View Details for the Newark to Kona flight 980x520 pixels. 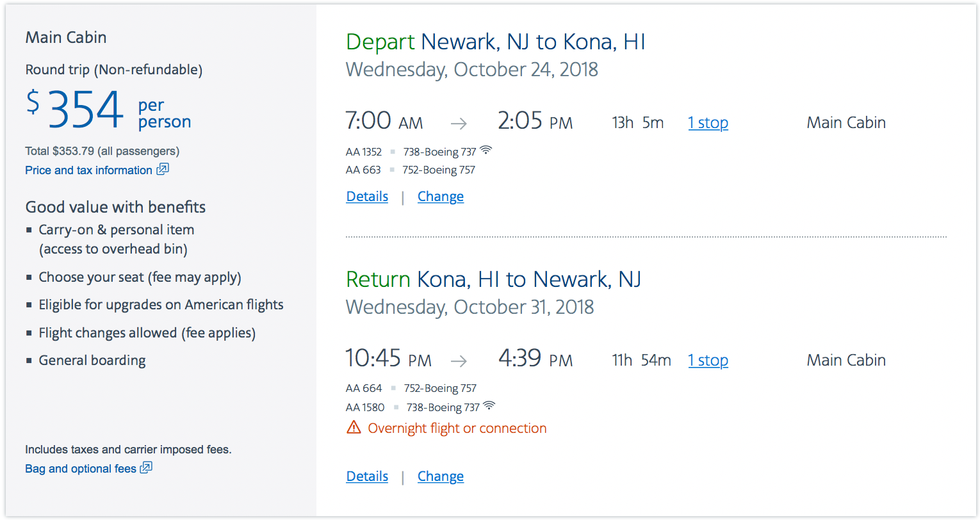367,197
